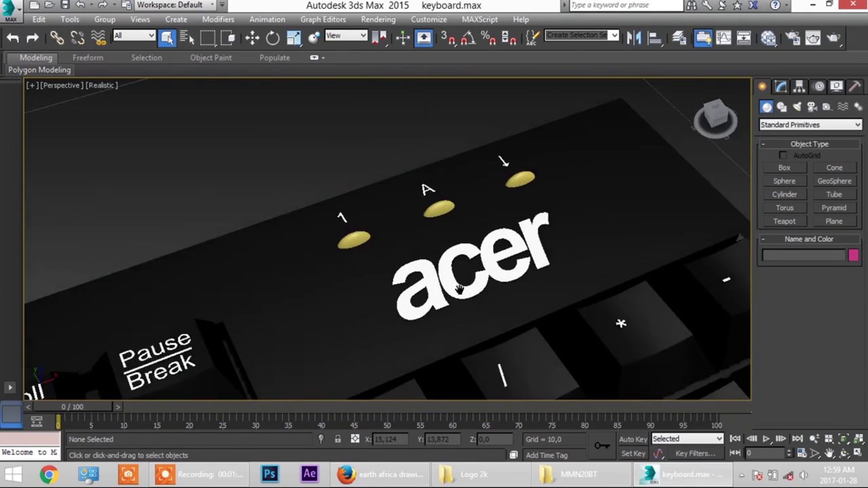Viewport: 868px width, 488px height.
Task: Open the MAXScript menu
Action: [479, 19]
